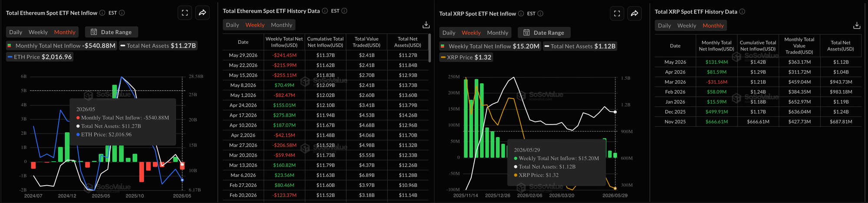This screenshot has width=868, height=203.
Task: Toggle Total Net Assets $11.27B legend series
Action: coord(158,46)
